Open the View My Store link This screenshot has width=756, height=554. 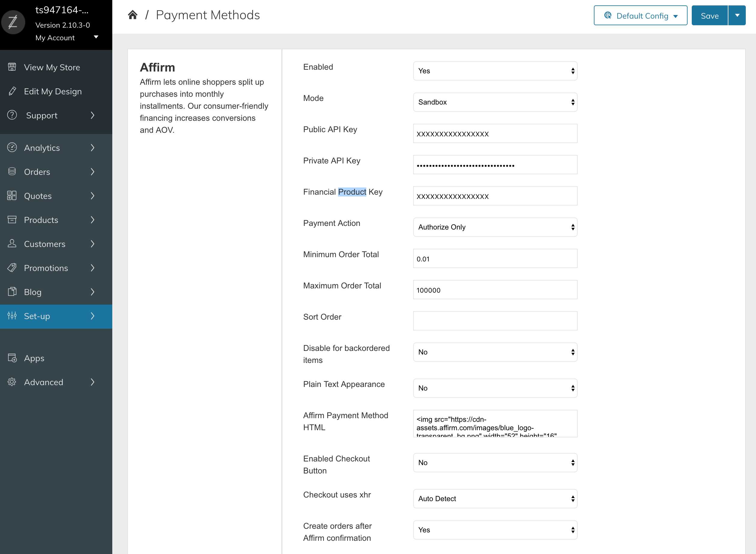(x=52, y=67)
